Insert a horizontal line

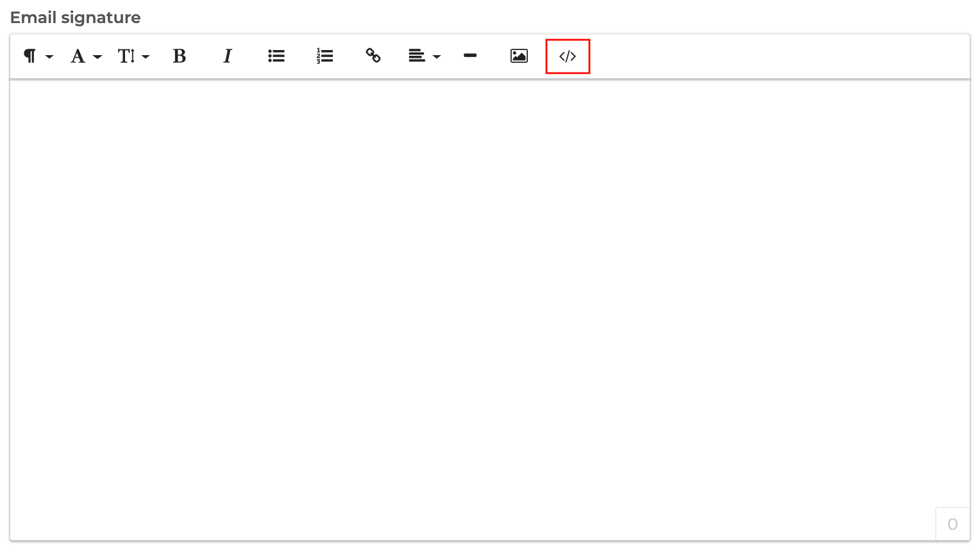click(x=470, y=56)
